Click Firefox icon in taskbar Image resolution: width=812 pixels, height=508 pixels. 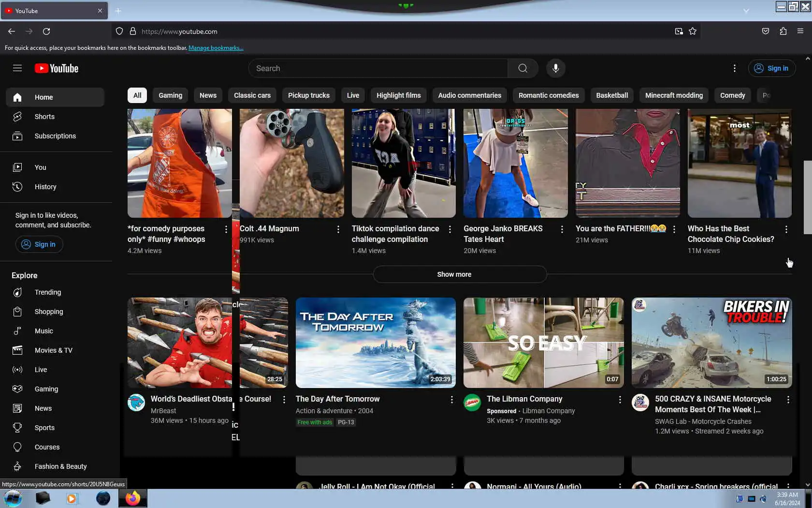click(132, 498)
